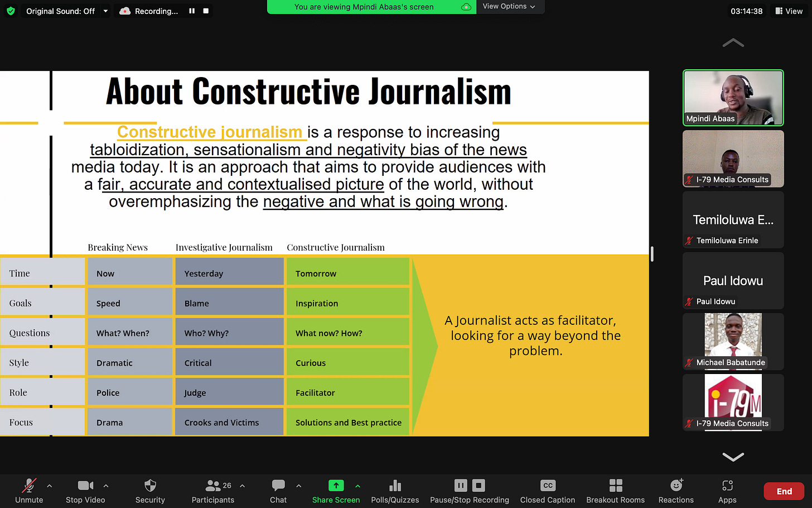The image size is (812, 508).
Task: Click muted mic icon on Paul Idowu
Action: click(689, 301)
